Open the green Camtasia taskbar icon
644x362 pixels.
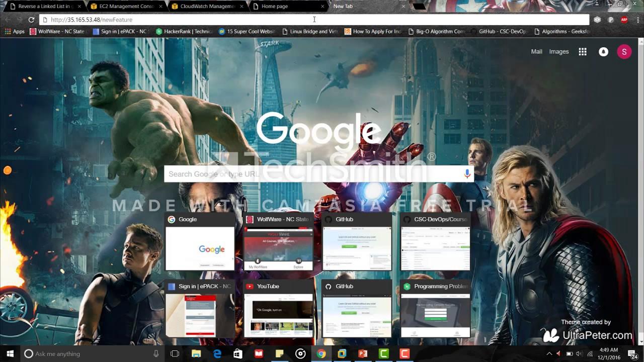pos(384,353)
